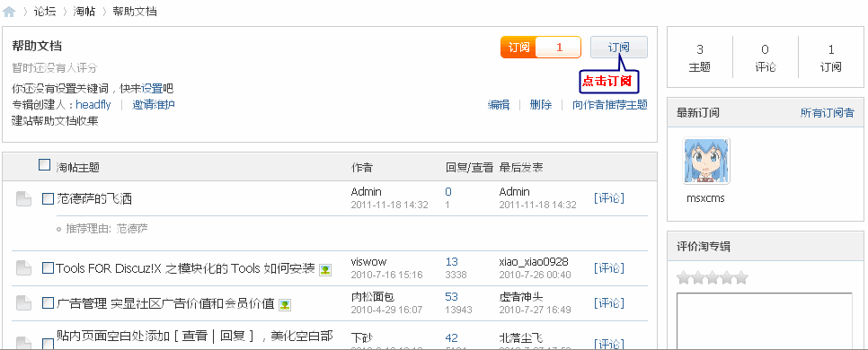868x350 pixels.
Task: Open thread Tools FOR Discuz!X 之模块化的 Tools 如何安装
Action: click(185, 268)
